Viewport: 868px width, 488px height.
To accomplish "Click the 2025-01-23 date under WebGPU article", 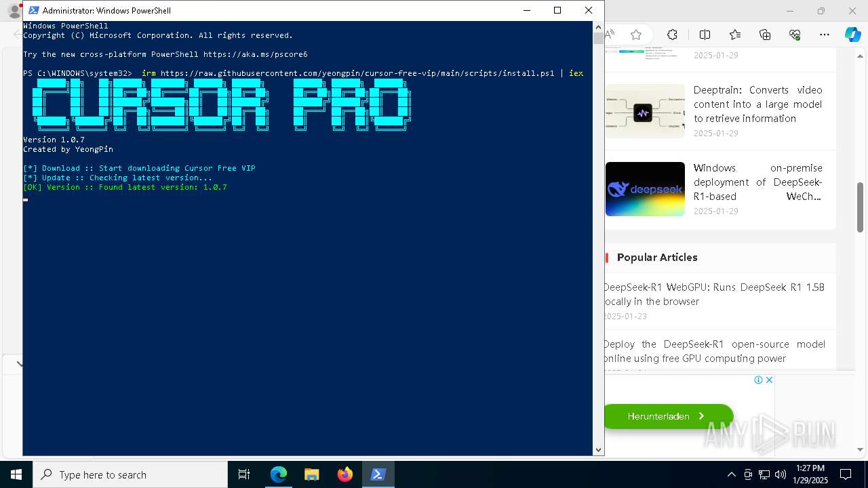I will click(625, 317).
